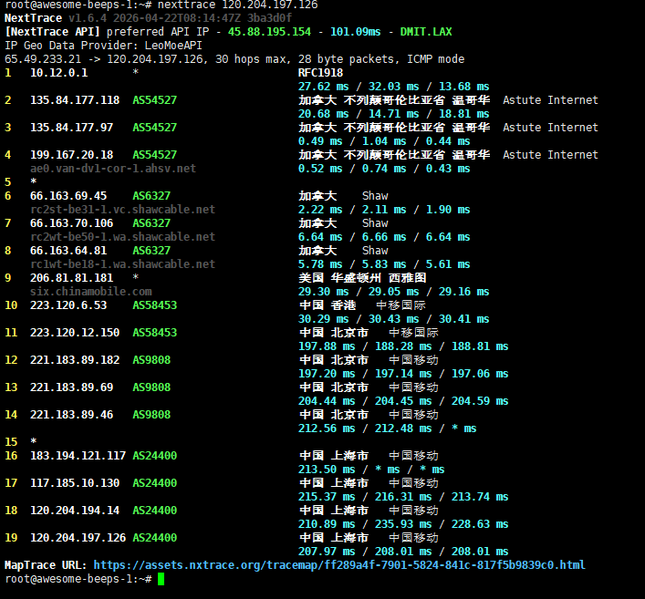Click hostname rc2st-be31-1.vc.shawcable.net
Viewport: 645px width, 599px height.
click(123, 209)
